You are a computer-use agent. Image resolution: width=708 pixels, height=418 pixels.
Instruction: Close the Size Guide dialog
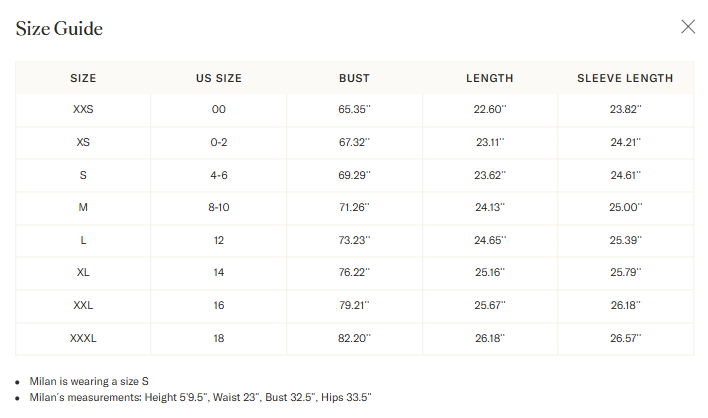[688, 27]
